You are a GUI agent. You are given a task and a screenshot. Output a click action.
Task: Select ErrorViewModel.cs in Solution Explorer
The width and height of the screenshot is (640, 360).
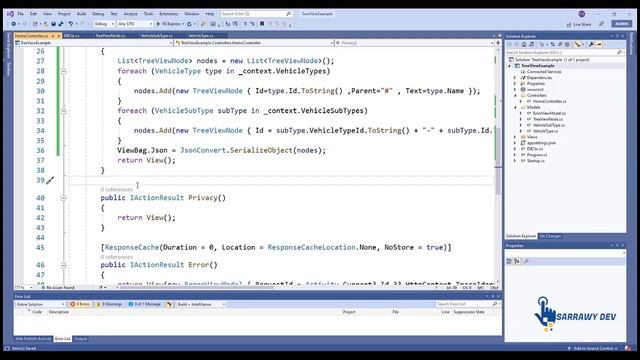coord(549,113)
